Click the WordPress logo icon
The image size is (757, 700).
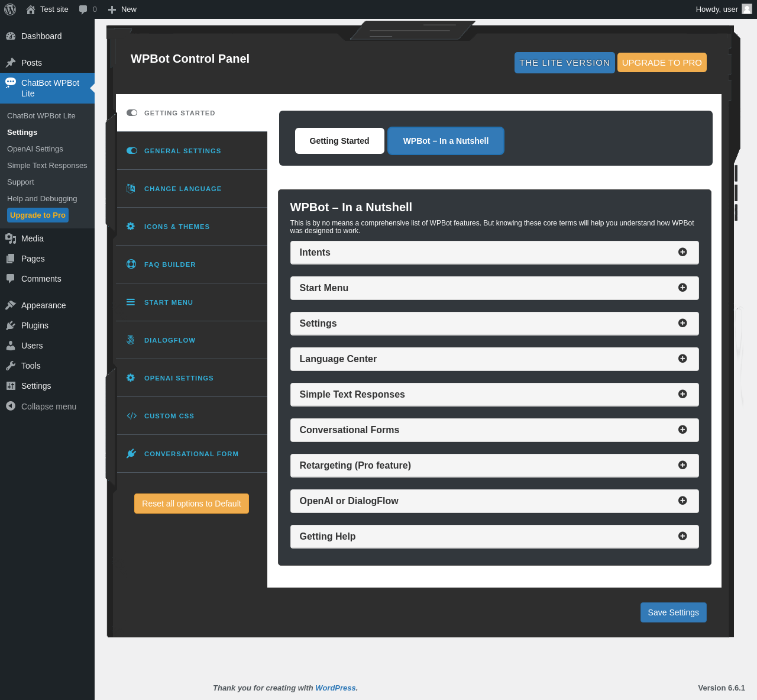coord(10,9)
